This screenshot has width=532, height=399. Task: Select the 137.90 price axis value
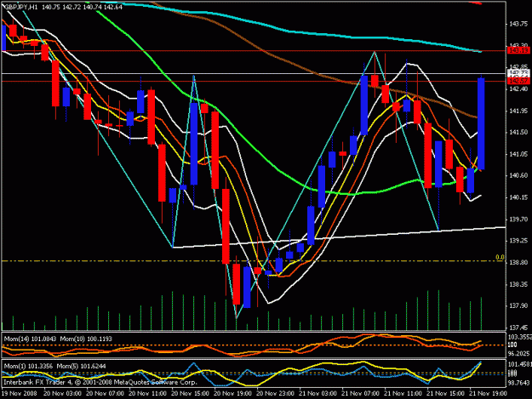[518, 305]
